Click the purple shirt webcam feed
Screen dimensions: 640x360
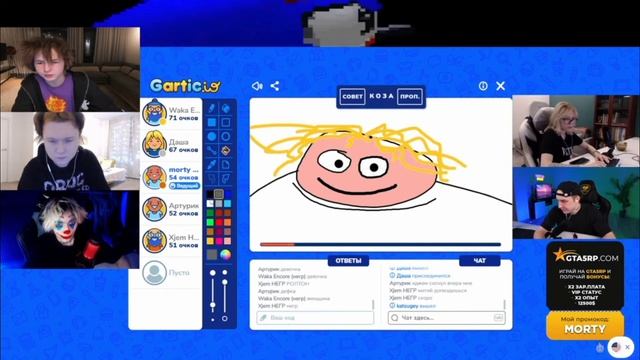tap(70, 69)
